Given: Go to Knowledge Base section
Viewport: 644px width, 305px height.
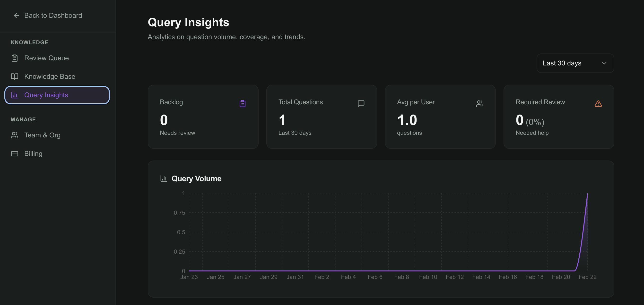Looking at the screenshot, I should click(50, 77).
